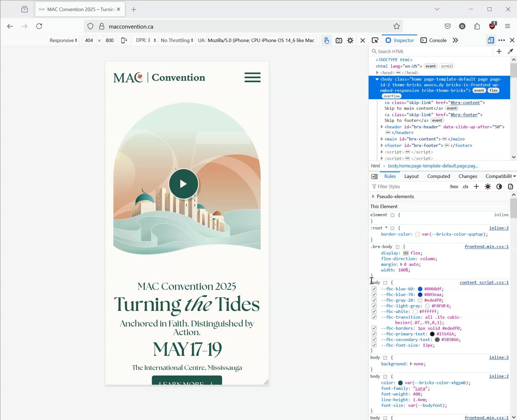The height and width of the screenshot is (420, 517).
Task: Disable --fbc-primary-text declaration
Action: pos(374,334)
